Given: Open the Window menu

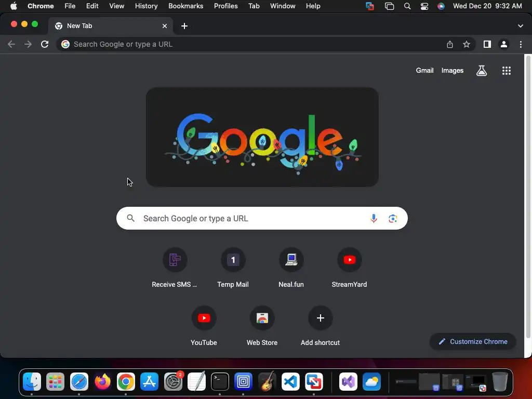Looking at the screenshot, I should [283, 6].
